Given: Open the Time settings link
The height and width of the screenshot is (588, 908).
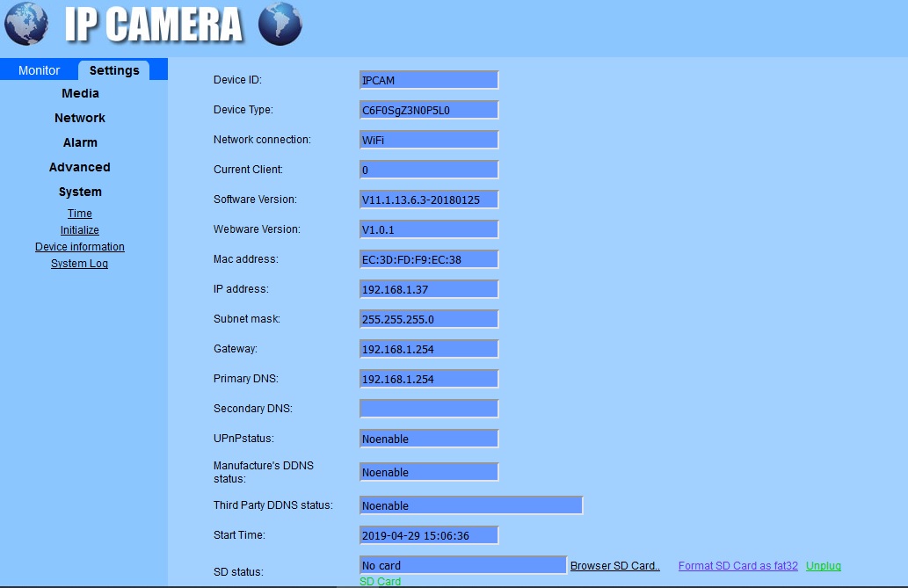Looking at the screenshot, I should [x=80, y=214].
